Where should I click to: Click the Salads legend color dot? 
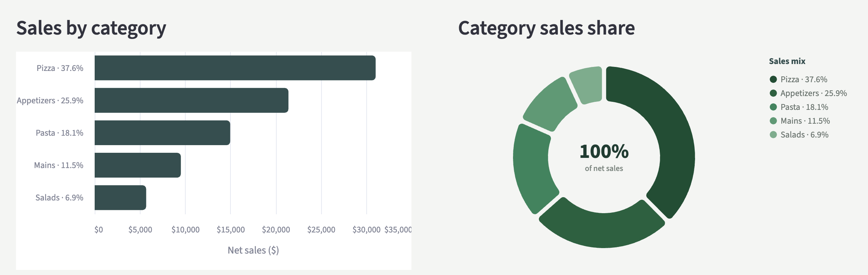pyautogui.click(x=773, y=135)
